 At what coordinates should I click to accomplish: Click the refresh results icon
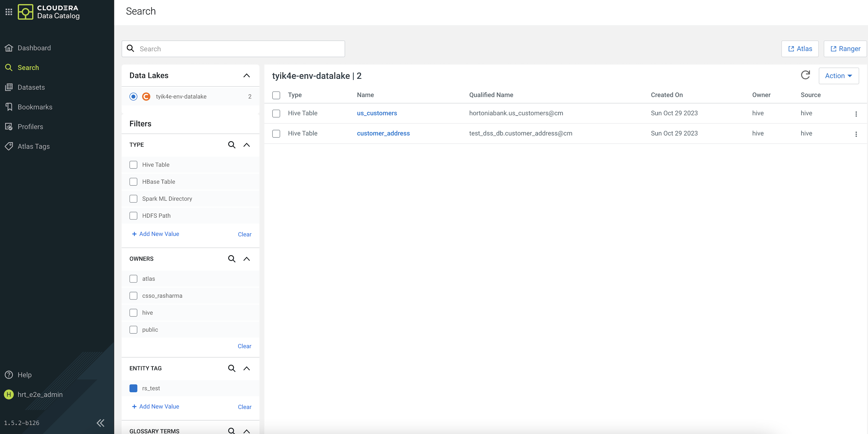click(805, 75)
